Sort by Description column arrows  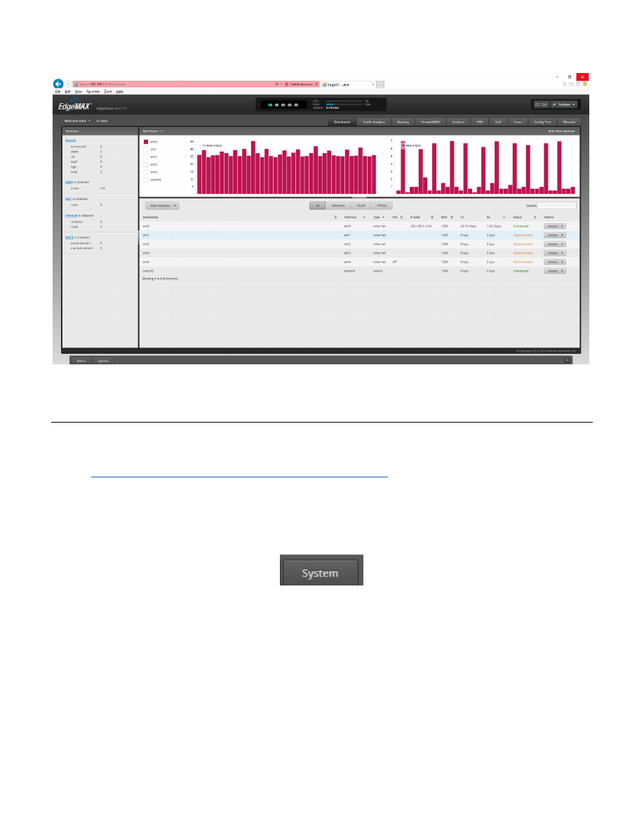click(335, 218)
